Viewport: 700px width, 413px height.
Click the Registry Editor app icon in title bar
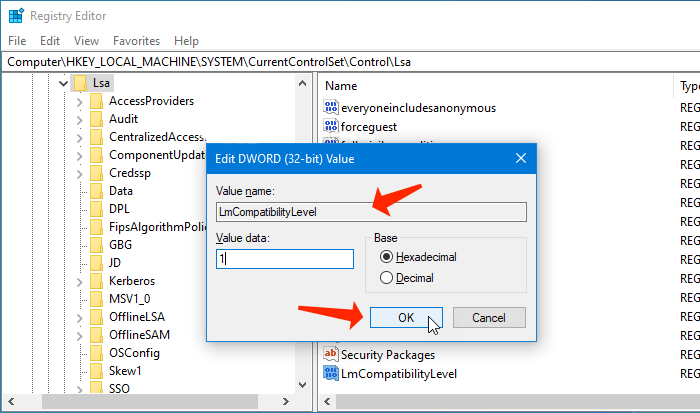click(x=15, y=16)
